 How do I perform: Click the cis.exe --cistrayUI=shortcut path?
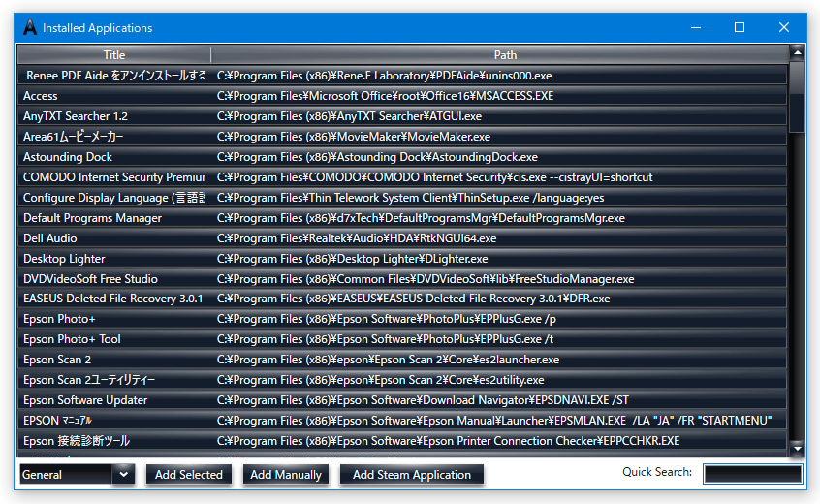click(x=434, y=177)
